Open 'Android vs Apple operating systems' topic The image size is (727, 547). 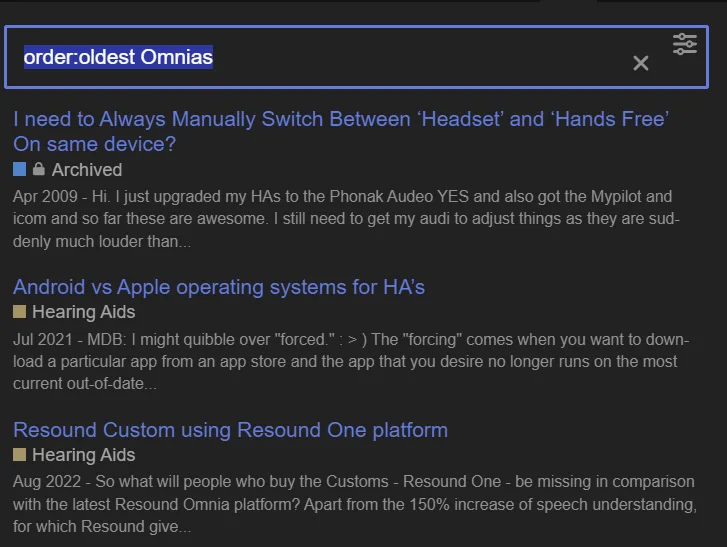(219, 287)
